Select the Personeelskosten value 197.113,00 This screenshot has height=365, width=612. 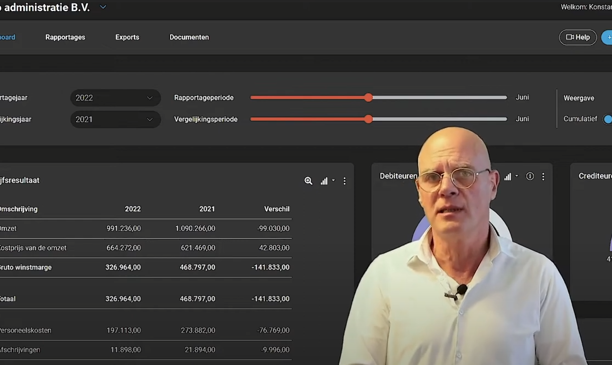(123, 330)
